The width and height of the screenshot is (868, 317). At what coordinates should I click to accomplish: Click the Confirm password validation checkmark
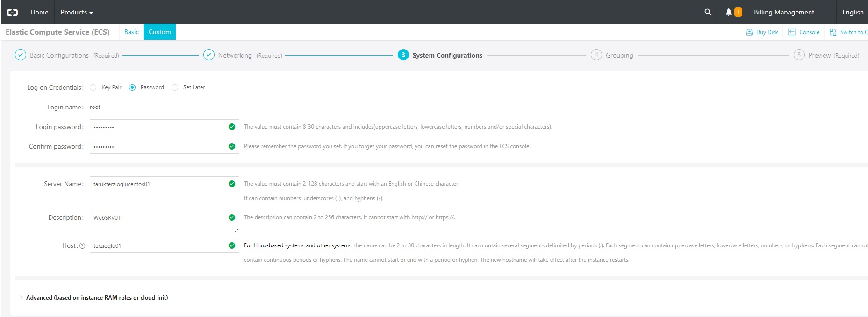click(232, 146)
